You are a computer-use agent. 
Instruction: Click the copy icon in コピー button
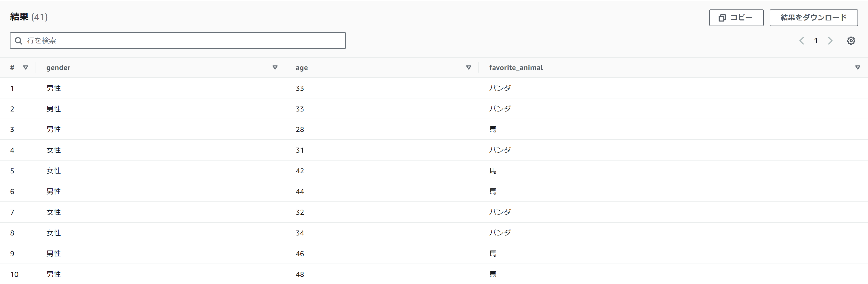(x=722, y=18)
